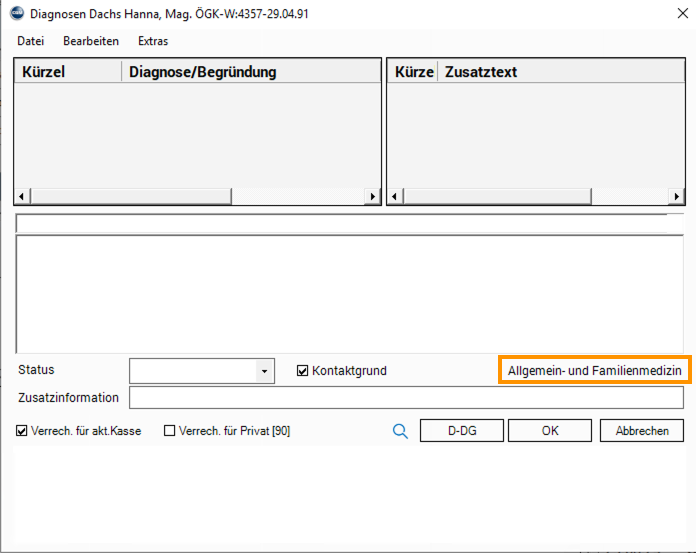Click into the Zusatzinformation text field
Viewport: 696px width, 553px height.
[406, 398]
